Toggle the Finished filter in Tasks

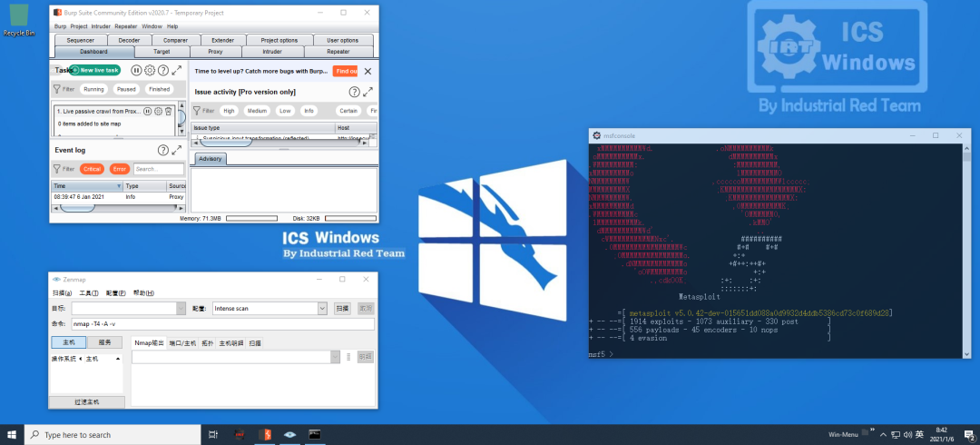[x=159, y=89]
